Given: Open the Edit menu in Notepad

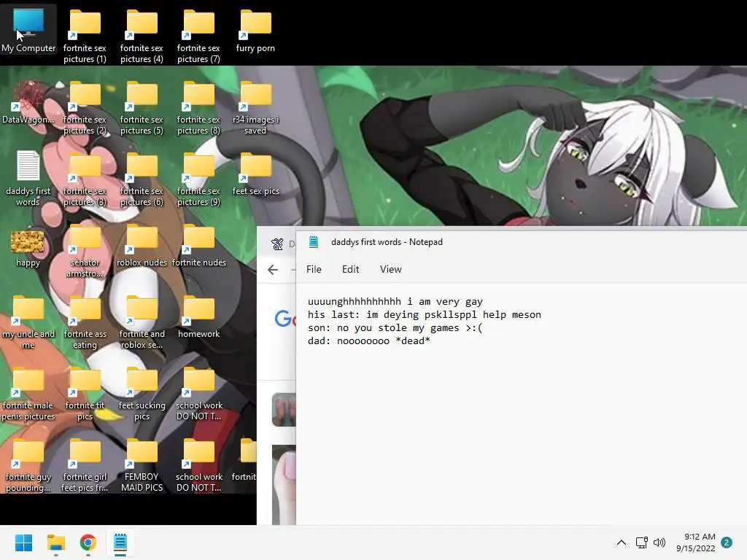Looking at the screenshot, I should point(350,269).
